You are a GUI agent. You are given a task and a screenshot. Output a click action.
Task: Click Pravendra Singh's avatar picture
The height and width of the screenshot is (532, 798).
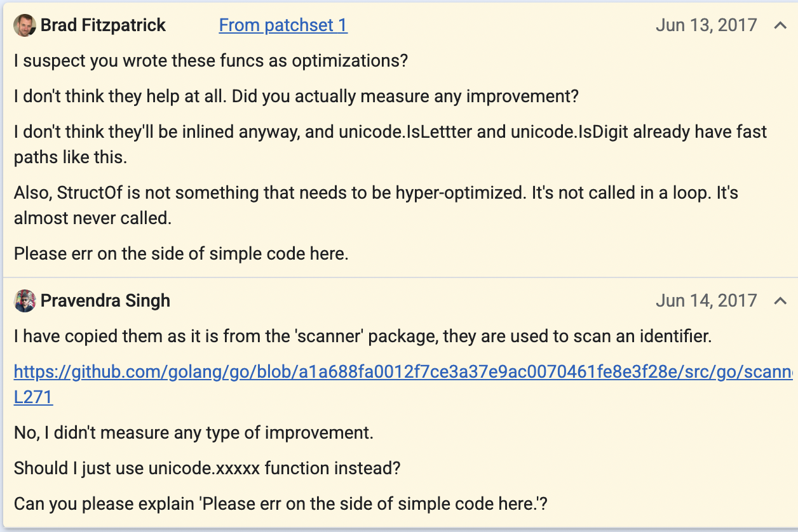(25, 300)
